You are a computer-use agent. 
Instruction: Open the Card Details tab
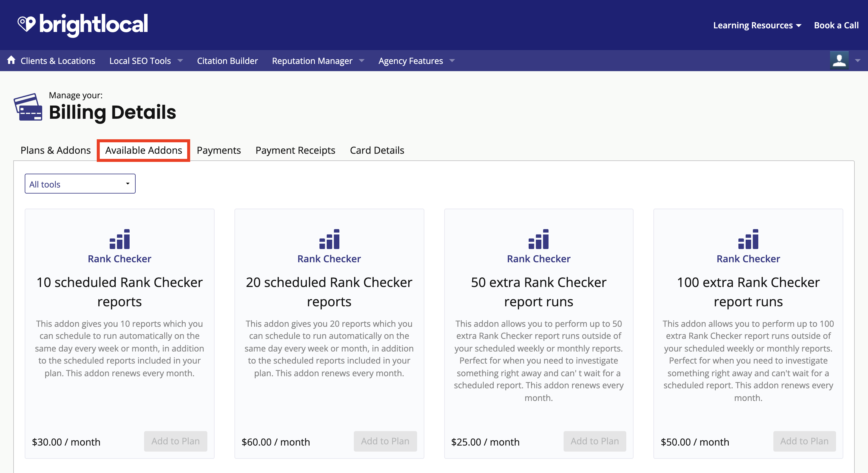point(377,150)
